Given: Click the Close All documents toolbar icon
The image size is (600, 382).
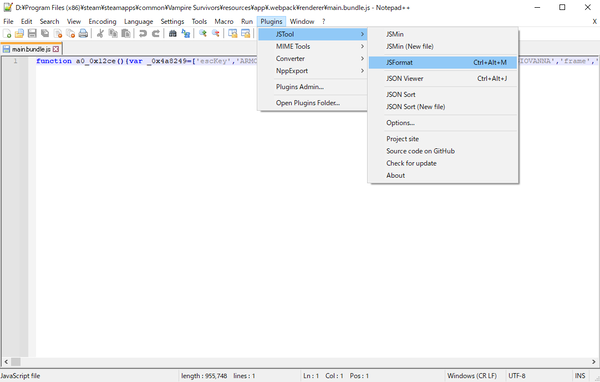Looking at the screenshot, I should tap(70, 34).
